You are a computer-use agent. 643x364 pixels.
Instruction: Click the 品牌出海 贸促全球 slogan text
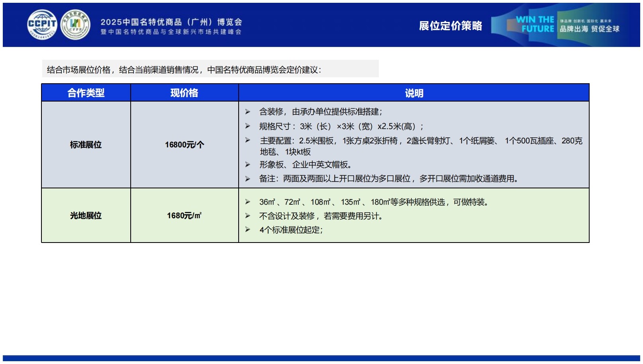pos(589,29)
